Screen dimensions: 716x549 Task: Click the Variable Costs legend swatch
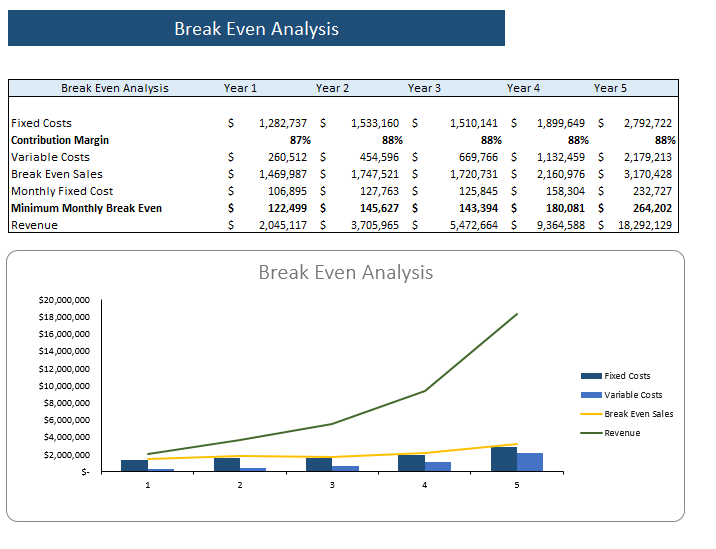(591, 395)
